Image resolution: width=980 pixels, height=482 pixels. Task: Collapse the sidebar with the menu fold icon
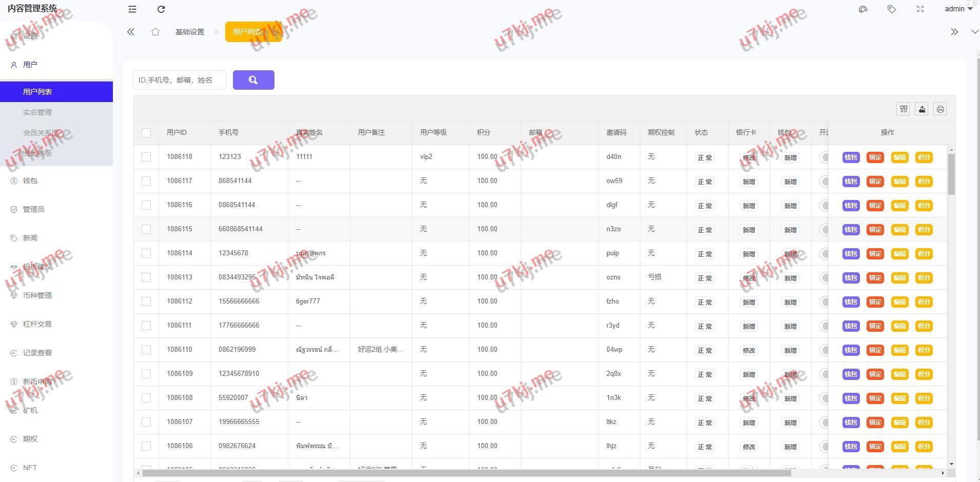coord(132,9)
